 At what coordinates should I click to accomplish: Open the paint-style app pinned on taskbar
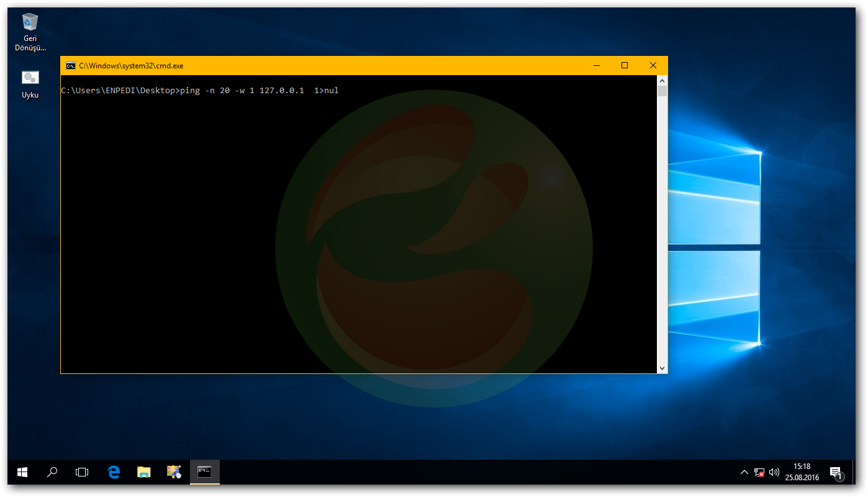pos(174,472)
